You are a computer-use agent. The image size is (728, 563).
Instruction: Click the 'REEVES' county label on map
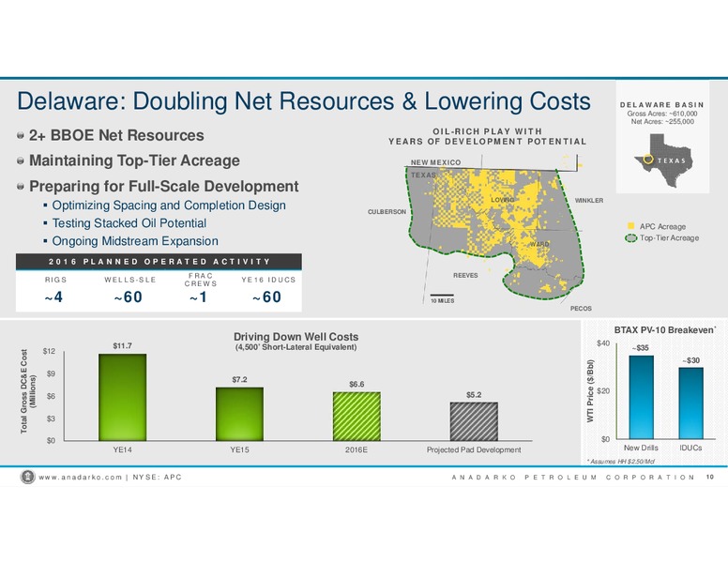point(465,275)
